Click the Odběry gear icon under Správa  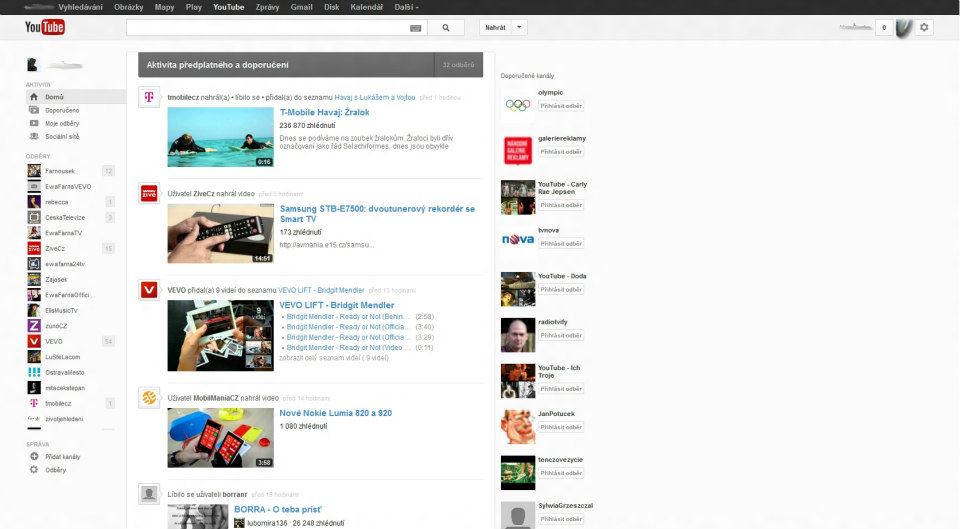34,470
